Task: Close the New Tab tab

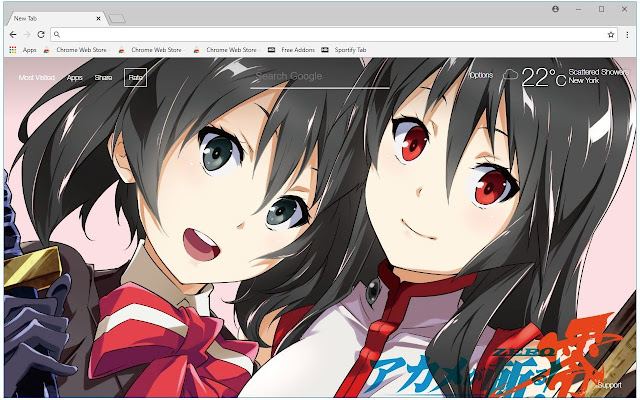Action: pyautogui.click(x=98, y=18)
